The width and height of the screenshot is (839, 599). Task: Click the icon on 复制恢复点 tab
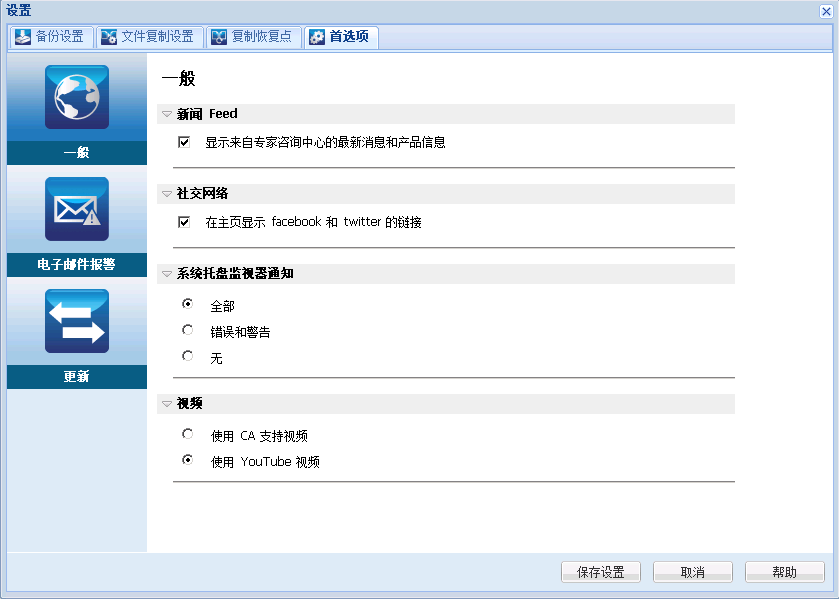[217, 37]
